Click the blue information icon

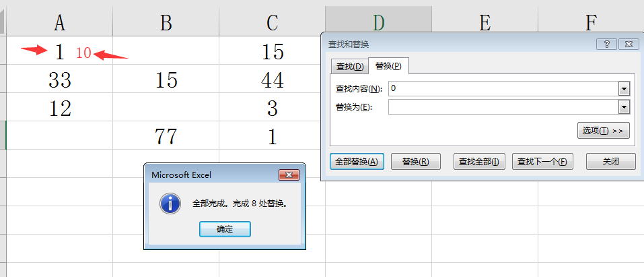[168, 203]
